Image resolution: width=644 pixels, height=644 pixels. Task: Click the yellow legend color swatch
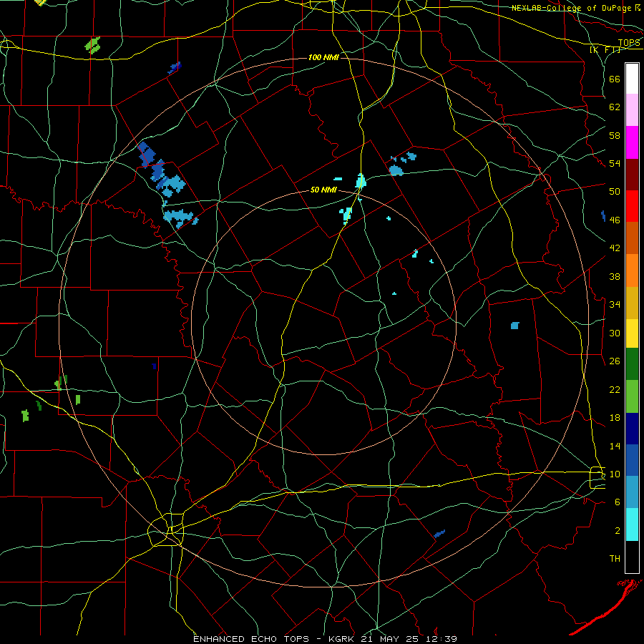(632, 333)
